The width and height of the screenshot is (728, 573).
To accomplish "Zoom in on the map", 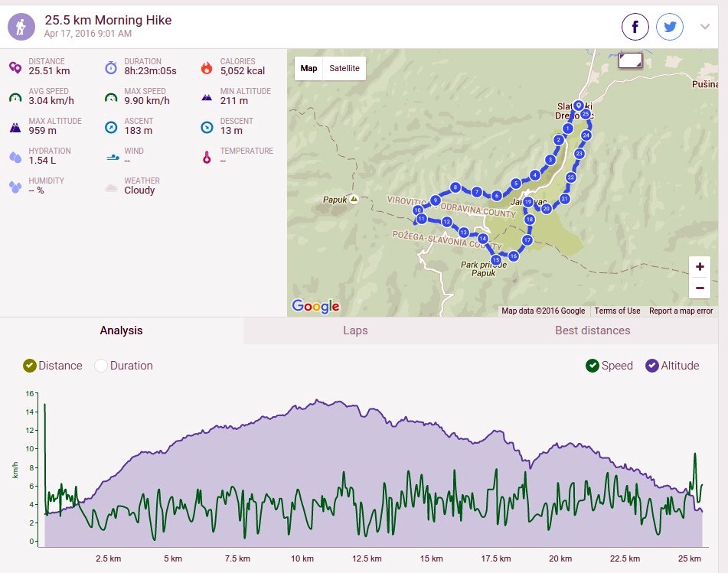I will (x=700, y=267).
